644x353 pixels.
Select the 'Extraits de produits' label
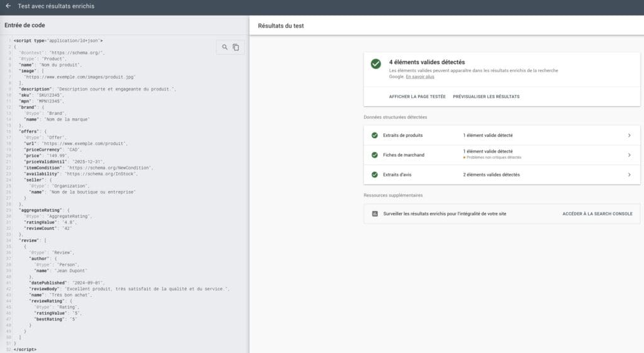coord(403,135)
